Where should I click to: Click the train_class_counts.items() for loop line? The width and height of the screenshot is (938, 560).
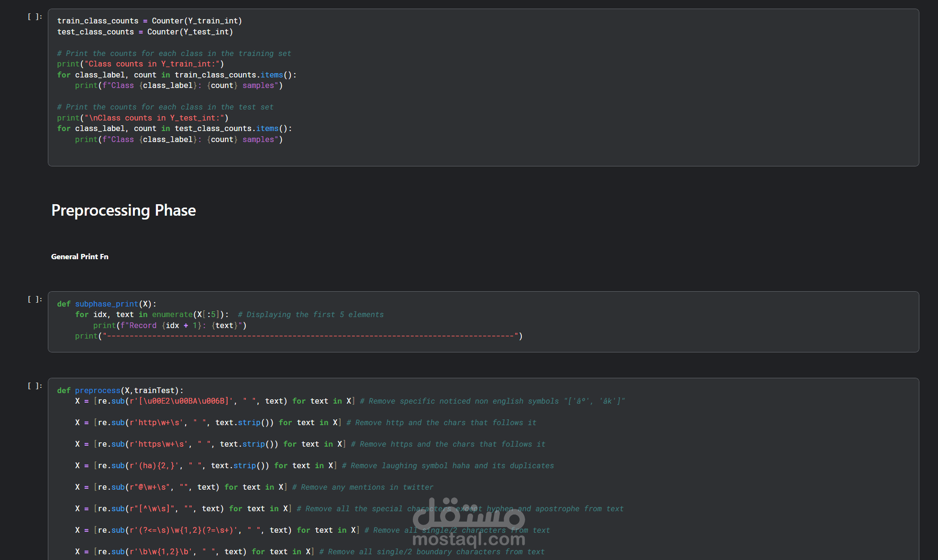177,75
